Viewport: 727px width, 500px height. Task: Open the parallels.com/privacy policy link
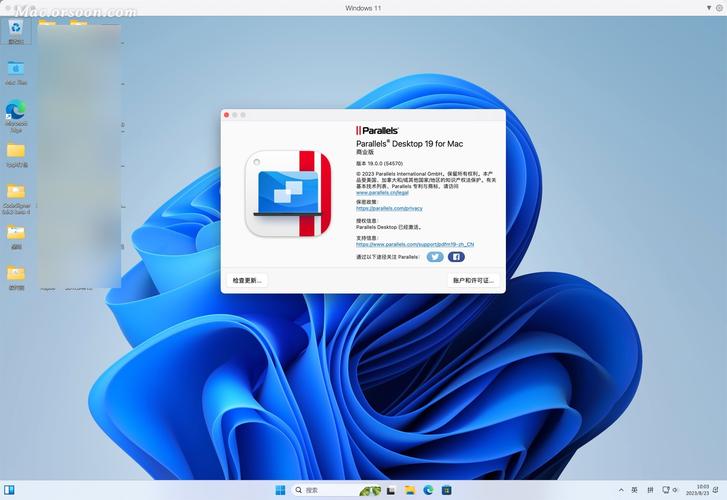[389, 208]
